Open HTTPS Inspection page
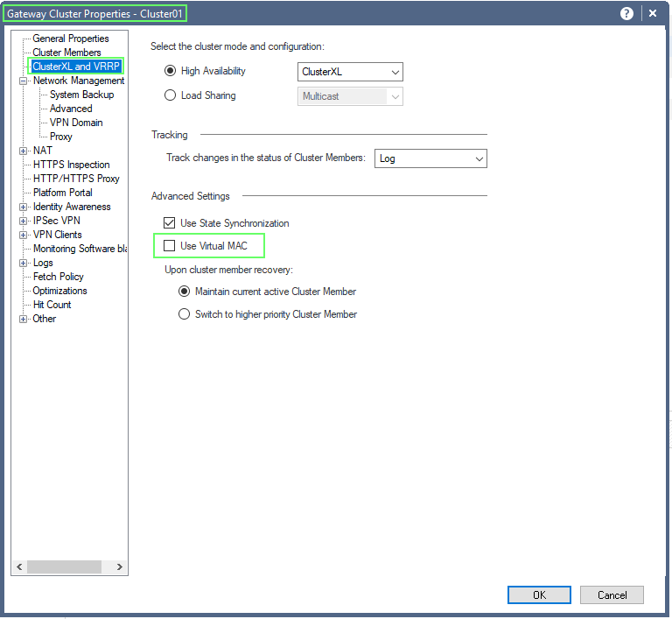This screenshot has height=619, width=672. 72,165
